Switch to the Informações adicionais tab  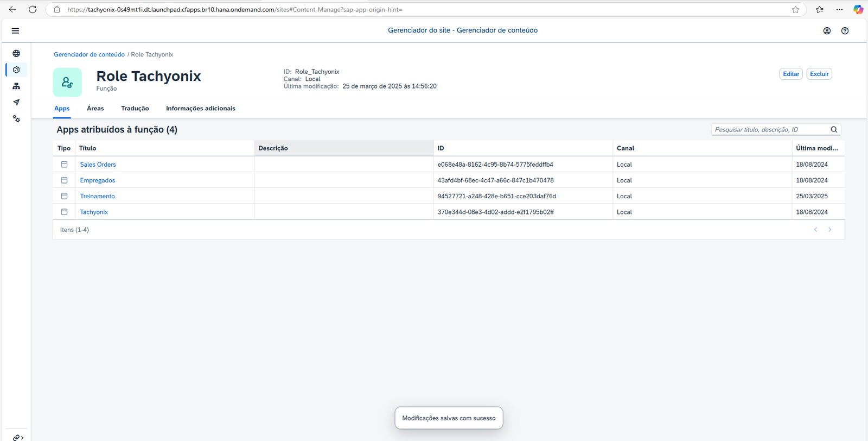pos(201,109)
